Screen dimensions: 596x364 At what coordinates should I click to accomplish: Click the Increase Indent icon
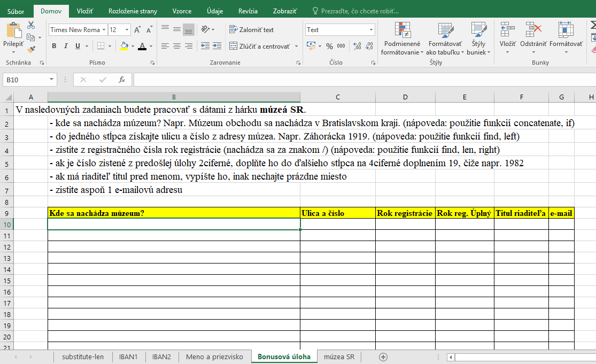(x=216, y=47)
